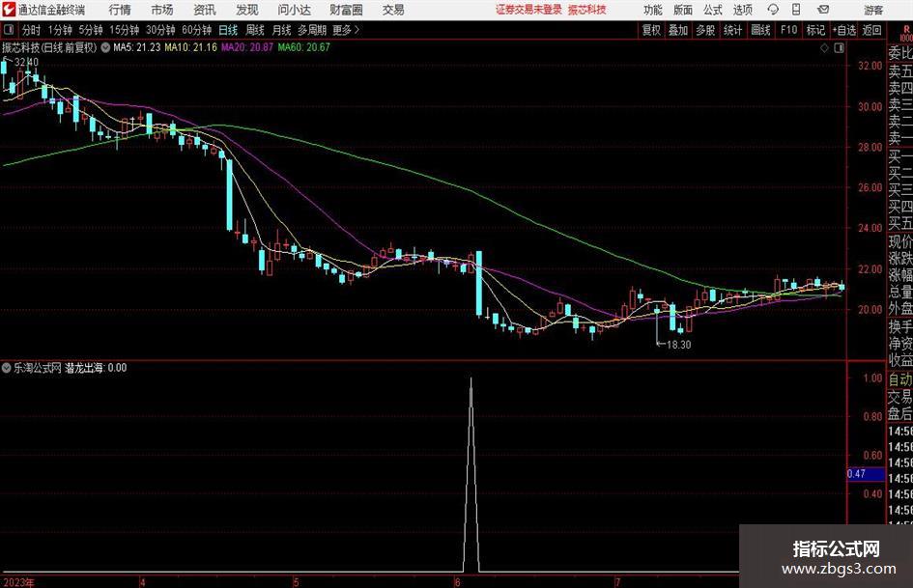Open the 功能 menu
913x588 pixels.
pyautogui.click(x=653, y=10)
